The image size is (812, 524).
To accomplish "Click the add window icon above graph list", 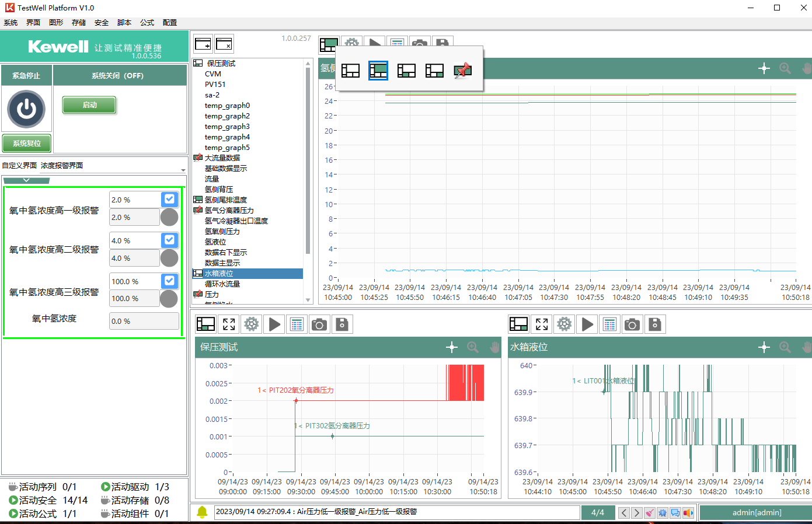I will coord(203,44).
